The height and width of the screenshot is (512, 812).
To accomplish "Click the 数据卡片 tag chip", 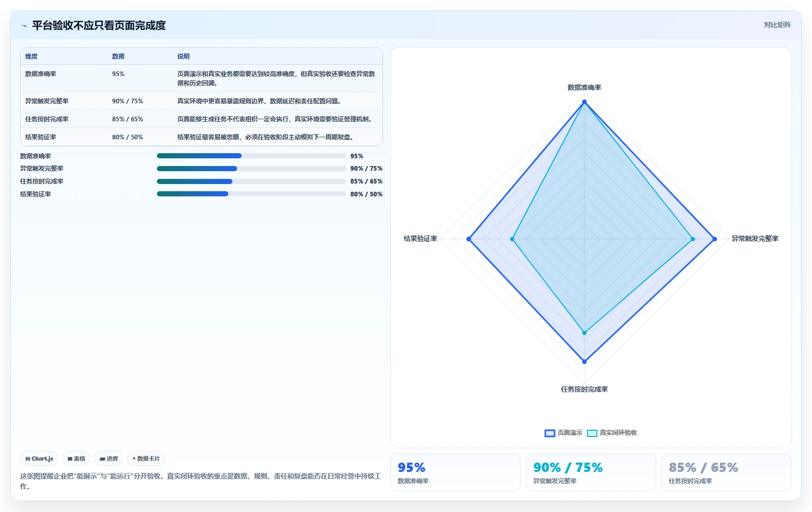I will pyautogui.click(x=146, y=459).
